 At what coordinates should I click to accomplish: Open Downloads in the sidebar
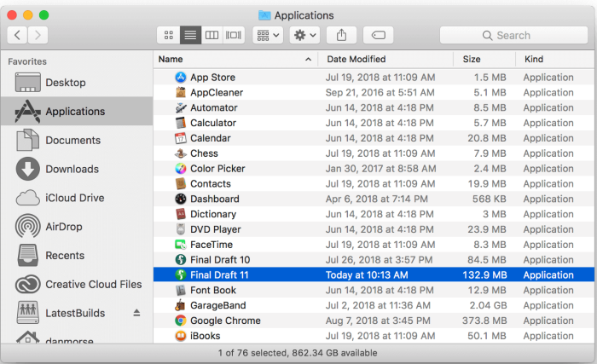click(72, 169)
